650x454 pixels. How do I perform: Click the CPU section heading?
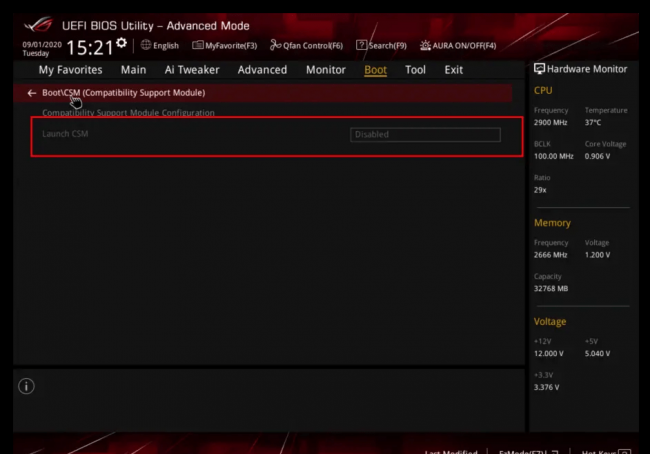[x=543, y=90]
